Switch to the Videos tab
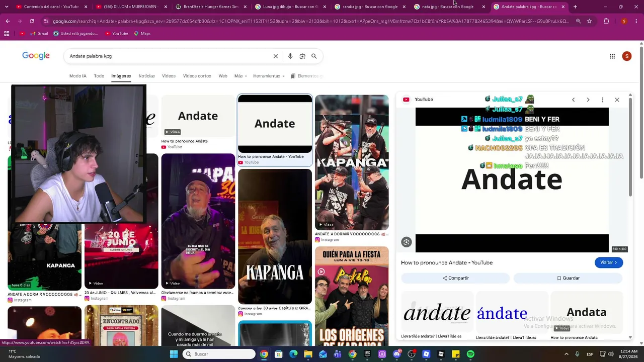 [169, 76]
